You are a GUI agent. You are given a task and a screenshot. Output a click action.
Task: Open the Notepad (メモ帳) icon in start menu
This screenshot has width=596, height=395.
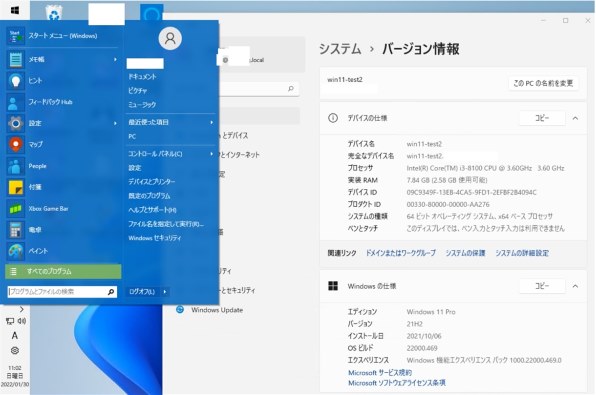16,60
